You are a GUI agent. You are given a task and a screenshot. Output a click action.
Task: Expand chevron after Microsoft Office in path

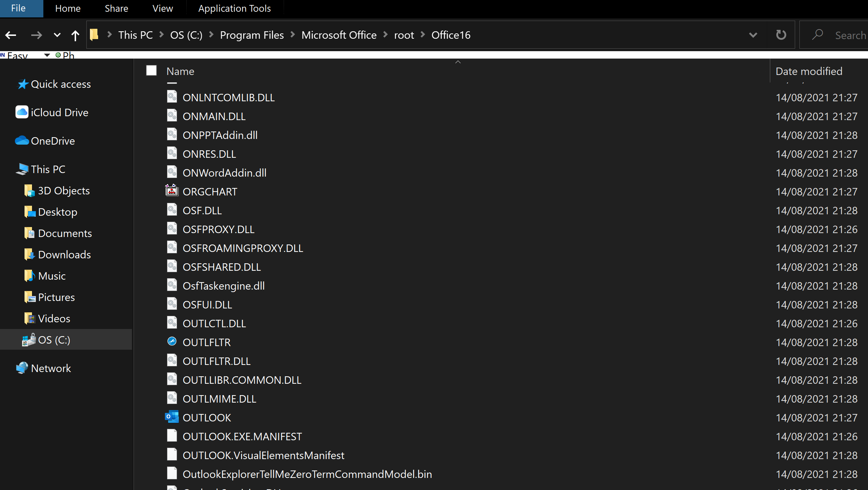(385, 34)
